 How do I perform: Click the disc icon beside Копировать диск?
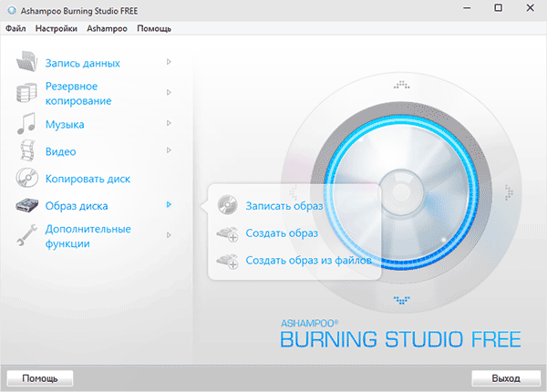click(x=26, y=178)
